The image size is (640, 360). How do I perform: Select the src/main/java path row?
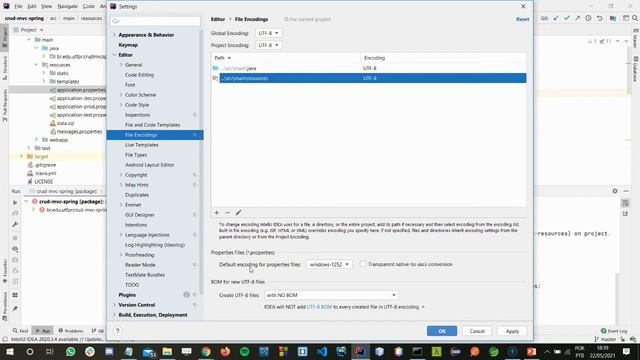pos(369,68)
